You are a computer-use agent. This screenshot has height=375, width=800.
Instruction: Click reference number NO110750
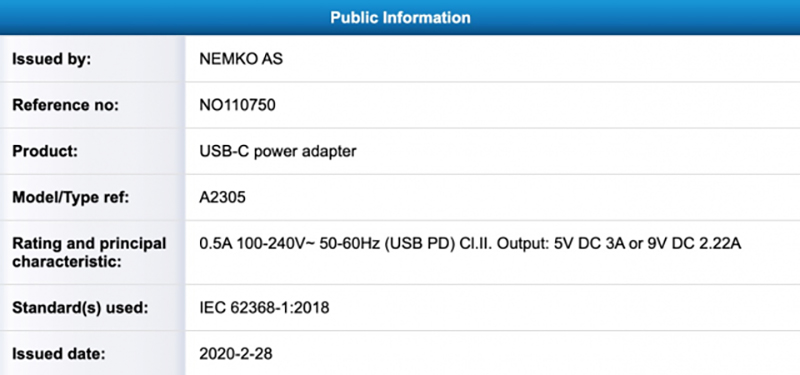coord(237,105)
